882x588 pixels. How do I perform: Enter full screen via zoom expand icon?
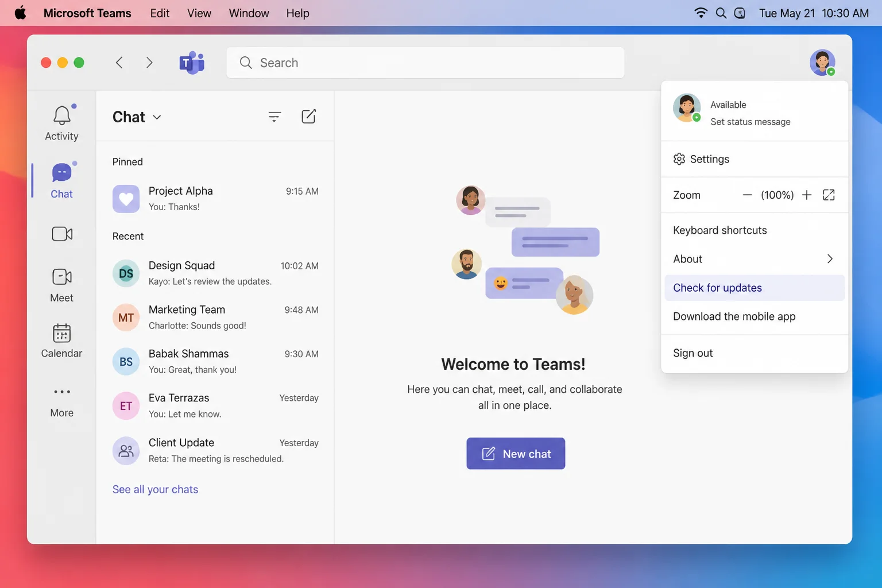[x=829, y=195]
